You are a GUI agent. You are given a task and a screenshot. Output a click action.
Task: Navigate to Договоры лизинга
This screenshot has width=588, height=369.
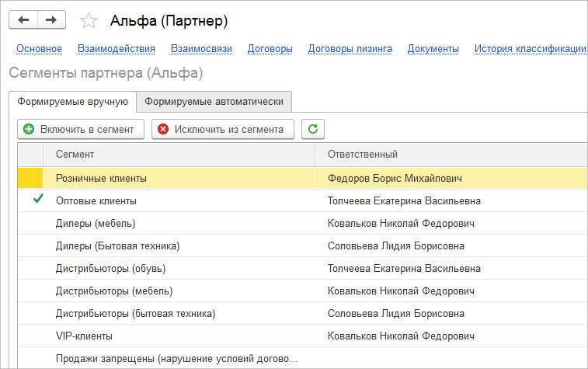tap(350, 49)
